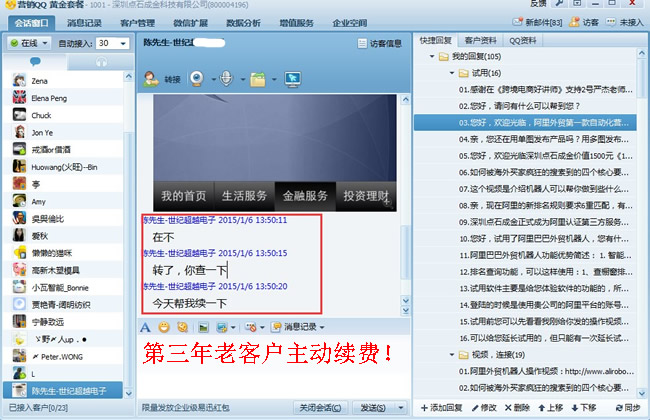
Task: Open the 在线 status dropdown
Action: 29,43
